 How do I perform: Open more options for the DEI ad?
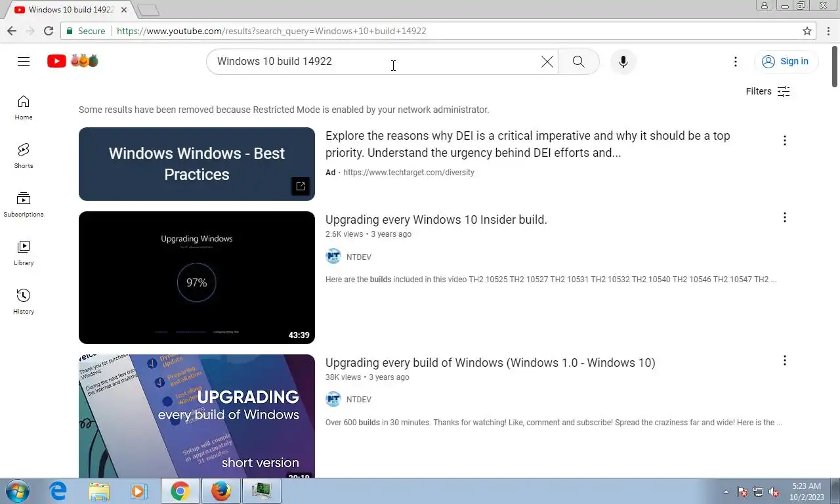pyautogui.click(x=784, y=140)
